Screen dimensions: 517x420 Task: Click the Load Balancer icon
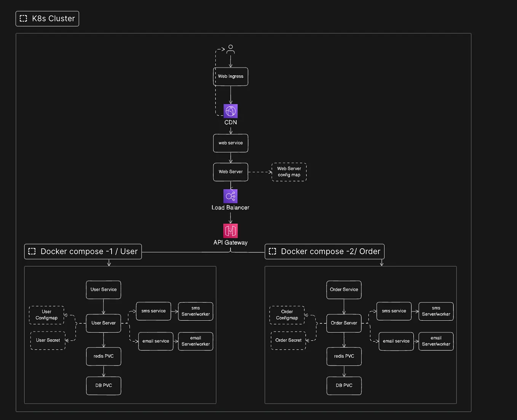[230, 196]
